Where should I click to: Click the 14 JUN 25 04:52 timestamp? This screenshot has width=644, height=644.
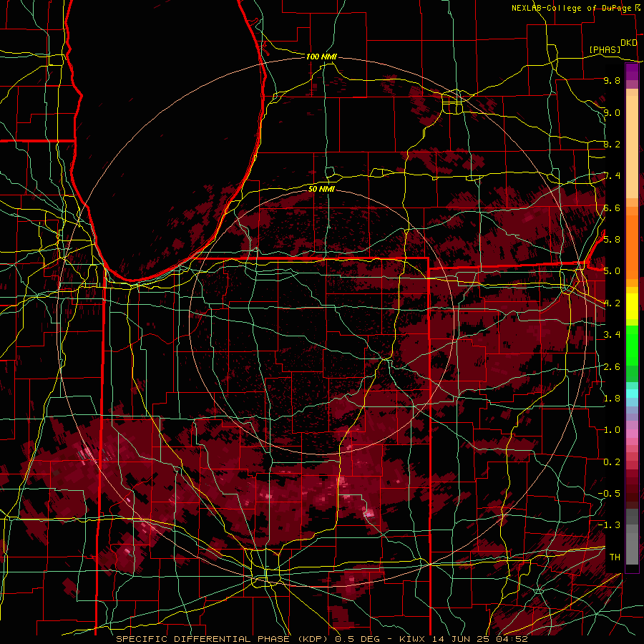(479, 639)
